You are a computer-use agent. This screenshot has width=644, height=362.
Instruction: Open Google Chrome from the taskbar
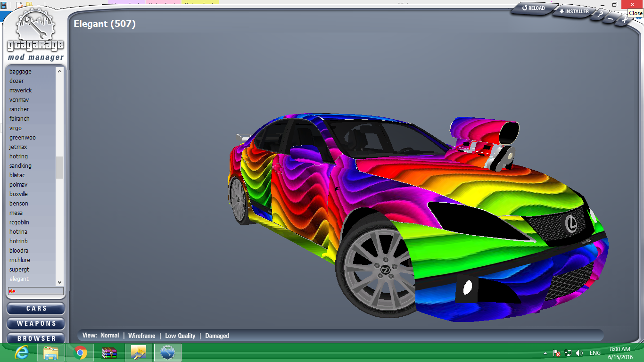click(x=80, y=353)
